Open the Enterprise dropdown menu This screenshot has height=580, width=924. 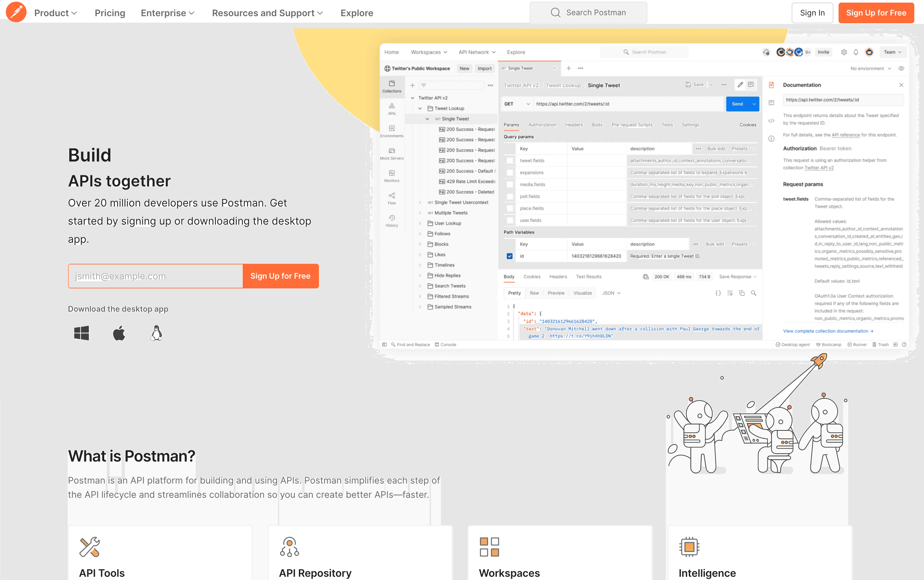click(x=168, y=13)
